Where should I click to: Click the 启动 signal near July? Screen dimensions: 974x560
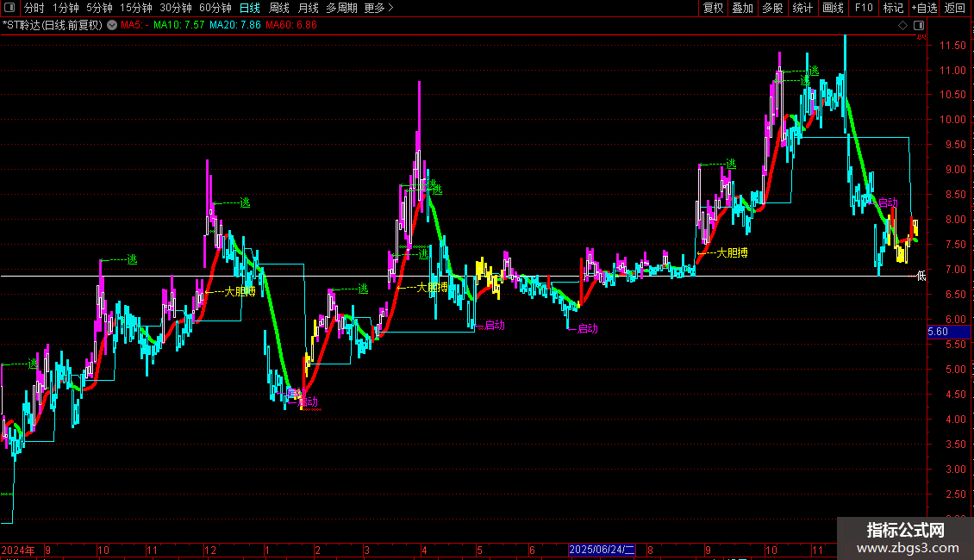(588, 328)
